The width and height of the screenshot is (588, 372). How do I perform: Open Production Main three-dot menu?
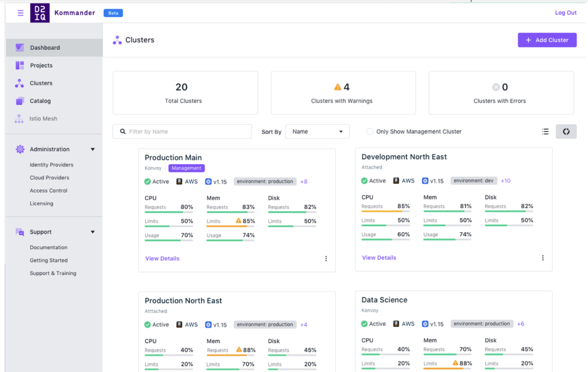point(326,258)
